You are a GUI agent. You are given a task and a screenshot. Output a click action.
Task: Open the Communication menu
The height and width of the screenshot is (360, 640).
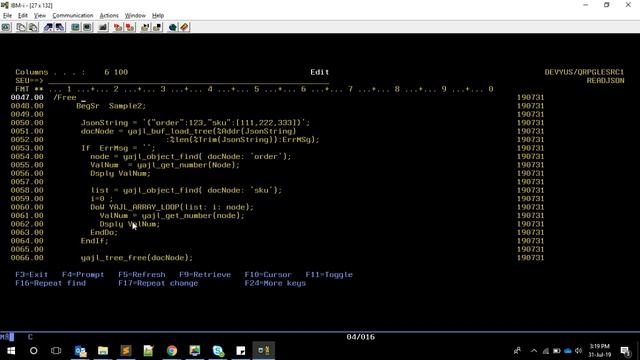[x=73, y=16]
